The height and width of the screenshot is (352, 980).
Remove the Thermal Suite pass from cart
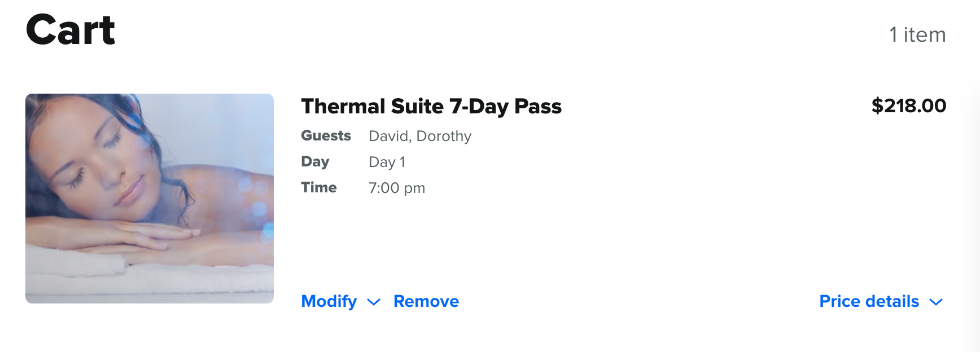coord(426,301)
